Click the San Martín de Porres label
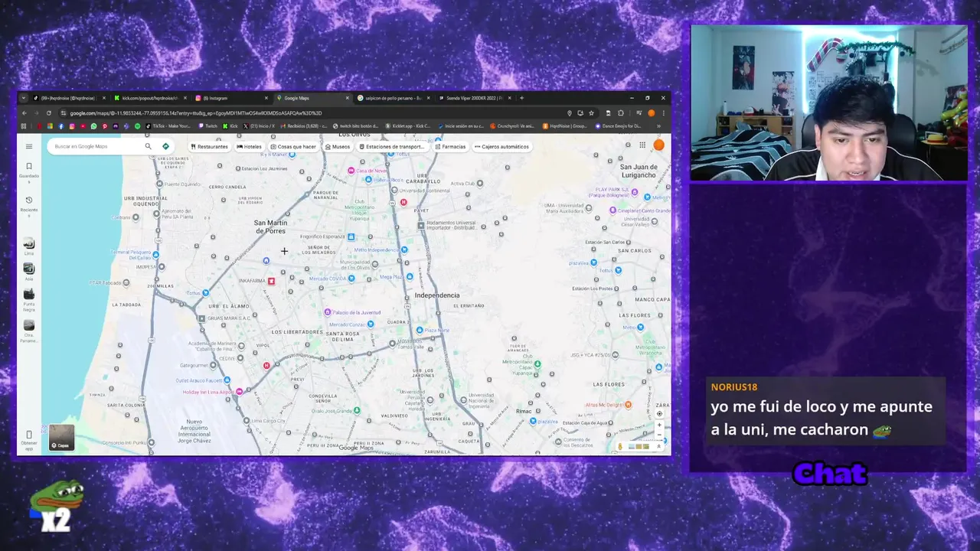Image resolution: width=980 pixels, height=551 pixels. coord(269,227)
